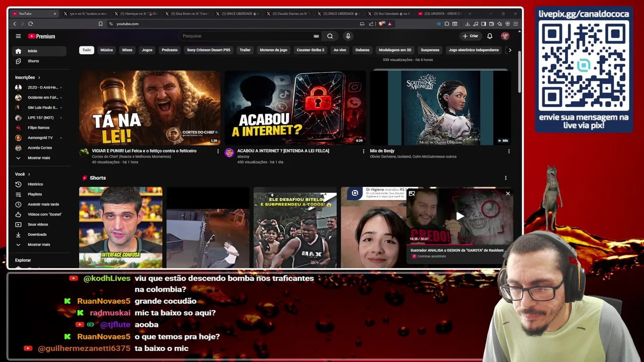Click the Criar button

pyautogui.click(x=470, y=36)
